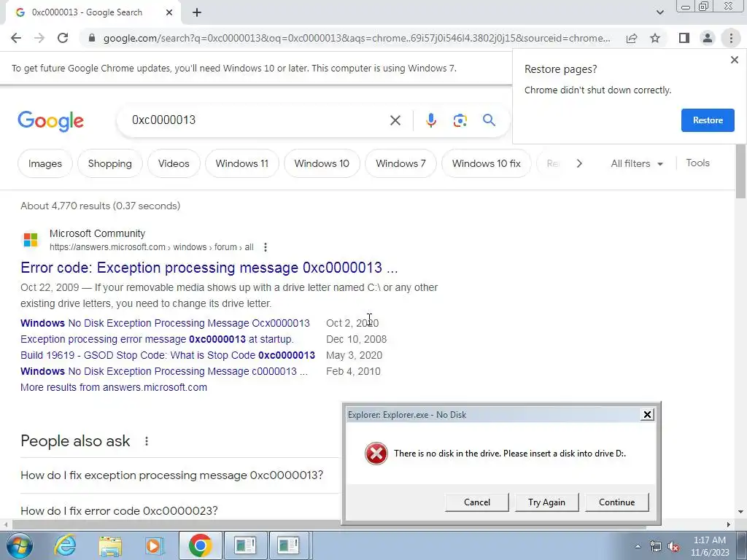Click Cancel in the No Disk dialog

477,502
